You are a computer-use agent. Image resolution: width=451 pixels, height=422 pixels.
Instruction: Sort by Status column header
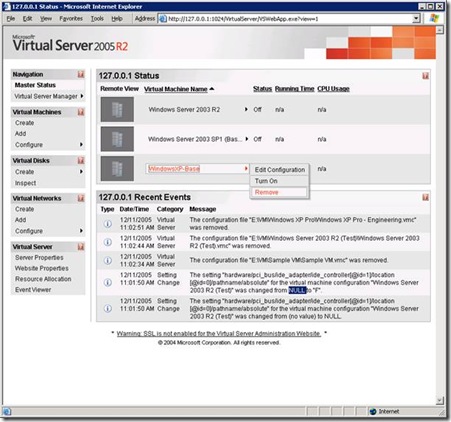[x=262, y=89]
